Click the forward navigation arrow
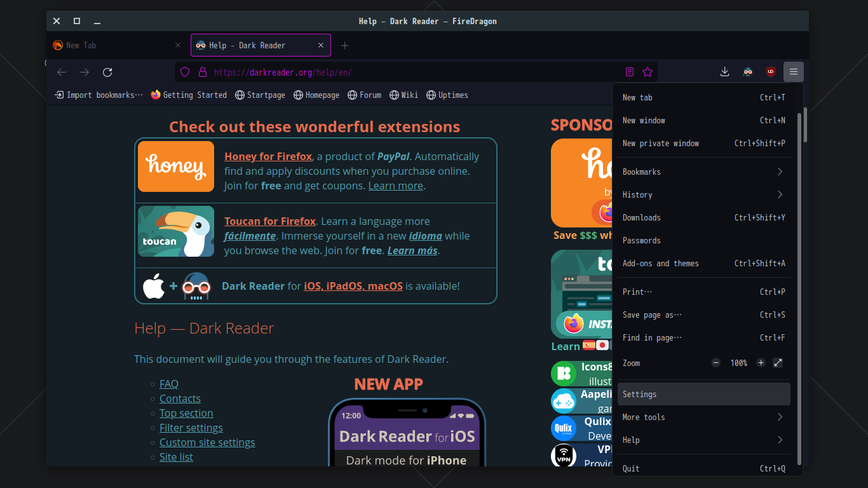This screenshot has width=868, height=488. click(x=85, y=72)
